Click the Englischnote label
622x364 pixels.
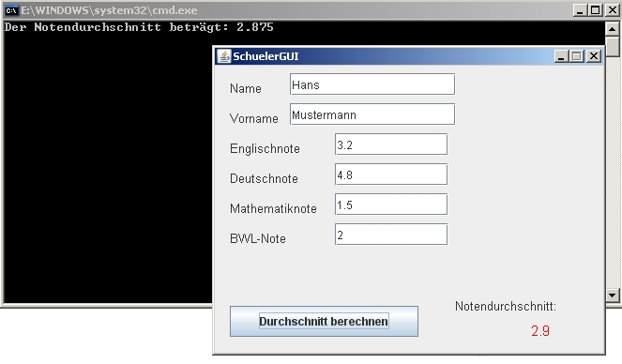tap(265, 148)
